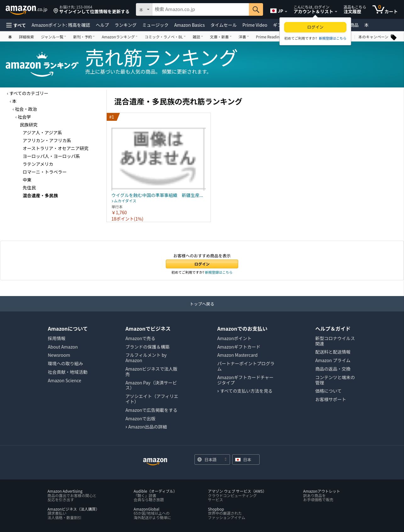The height and width of the screenshot is (532, 404).
Task: Click 新規登録はこちら under recommendations
Action: pyautogui.click(x=219, y=272)
